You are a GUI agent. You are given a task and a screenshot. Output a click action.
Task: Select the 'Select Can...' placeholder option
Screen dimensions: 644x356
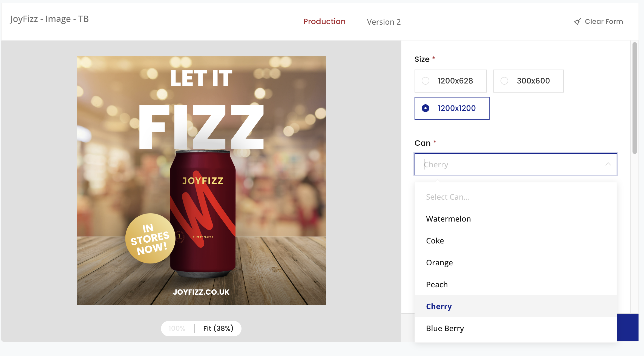pos(448,197)
